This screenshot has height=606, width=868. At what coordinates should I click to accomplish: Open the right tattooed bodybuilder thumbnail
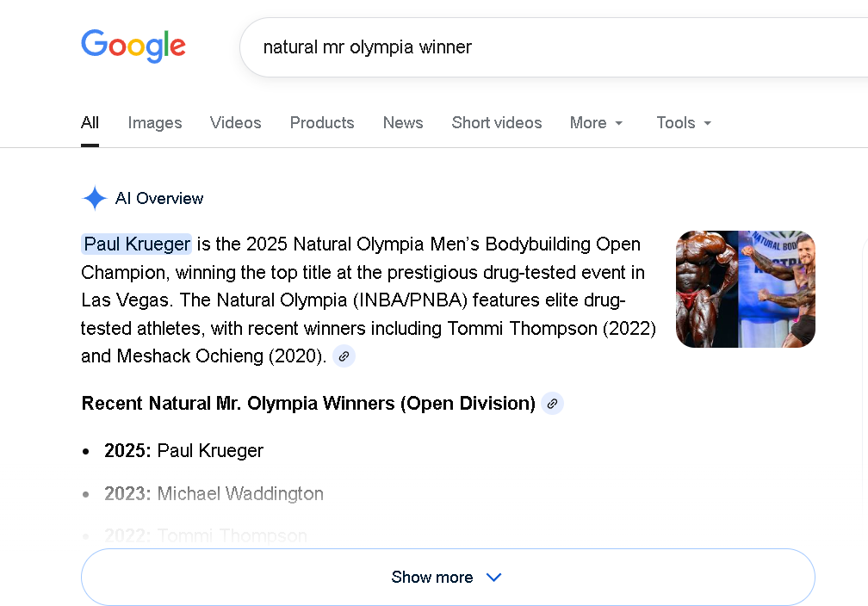pos(778,289)
